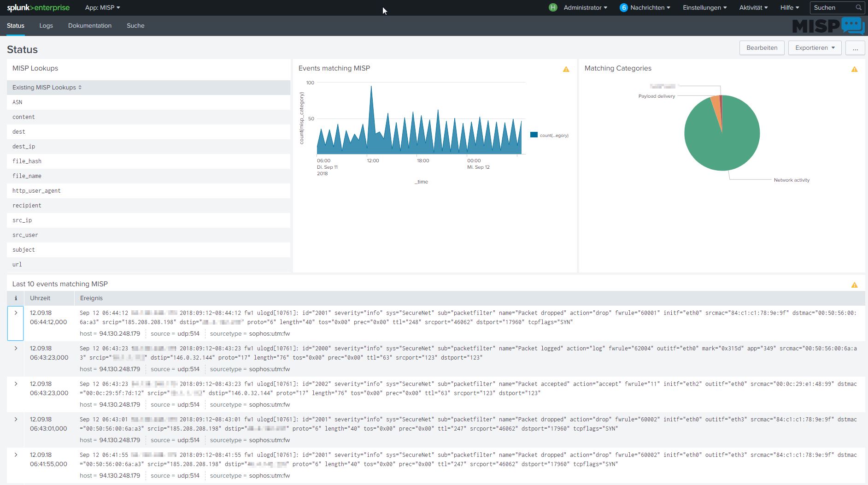868x485 pixels.
Task: Open the Nachrichten dropdown
Action: pyautogui.click(x=650, y=7)
